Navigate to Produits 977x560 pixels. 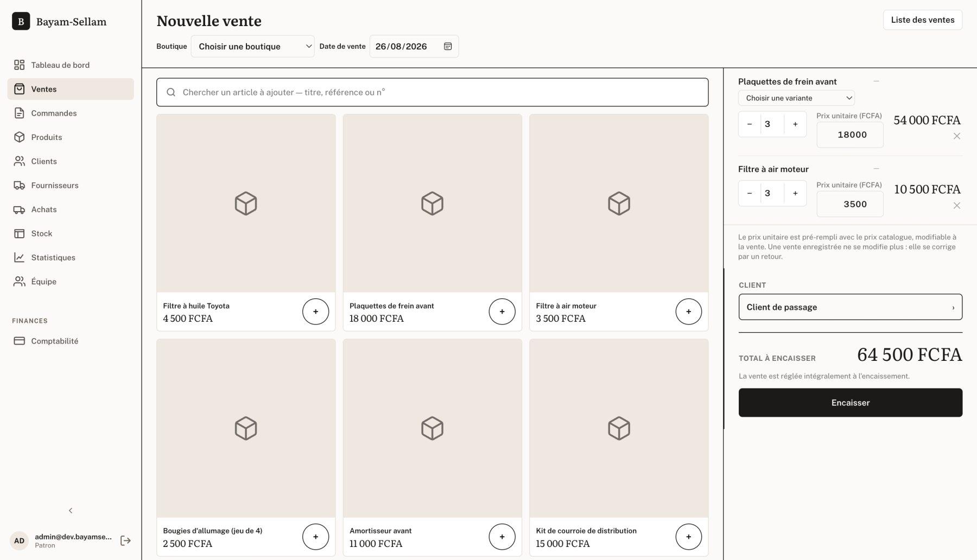click(71, 137)
